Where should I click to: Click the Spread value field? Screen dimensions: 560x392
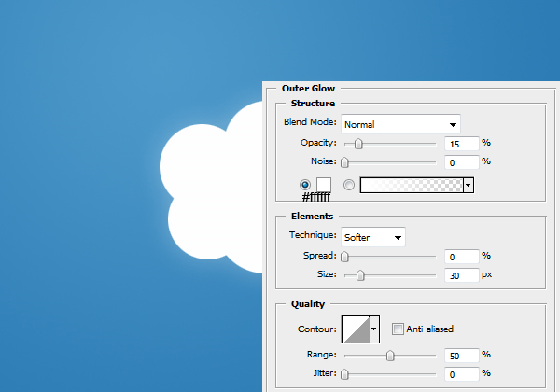(x=461, y=257)
